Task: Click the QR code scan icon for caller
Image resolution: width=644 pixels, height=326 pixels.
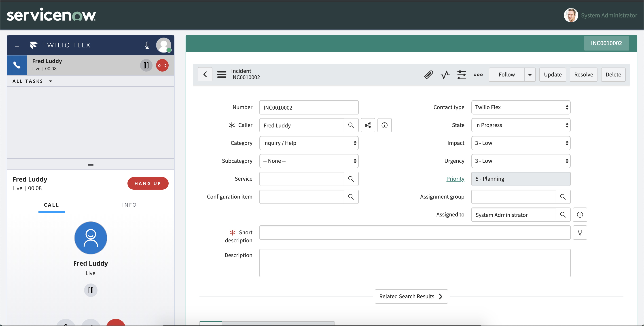Action: (x=368, y=125)
